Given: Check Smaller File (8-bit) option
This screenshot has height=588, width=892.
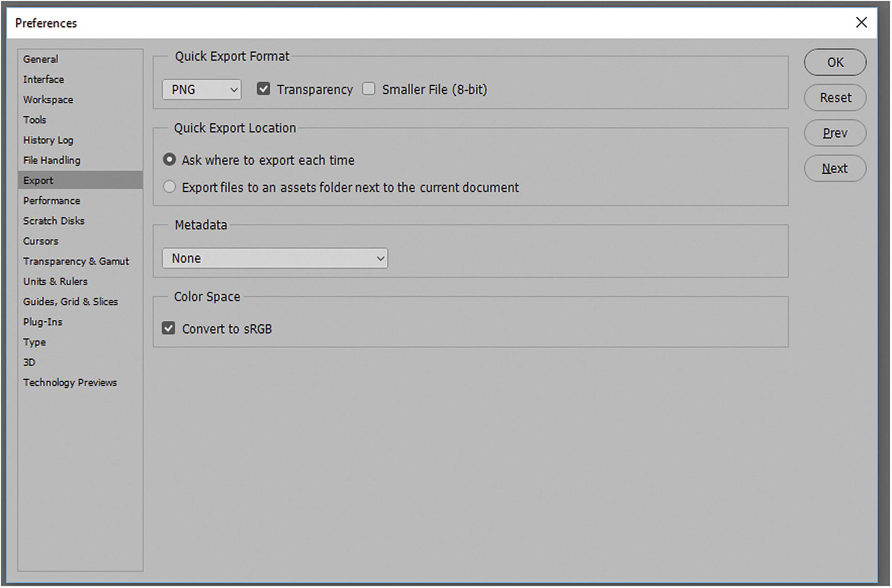Looking at the screenshot, I should (369, 89).
